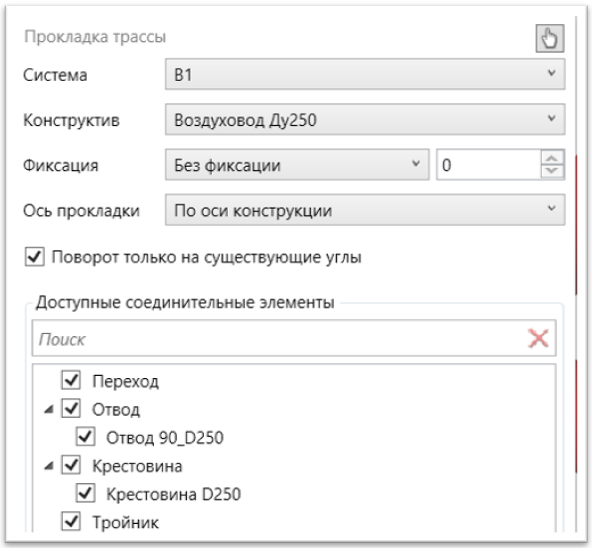Click the hand pointer pick icon
The image size is (592, 548).
click(550, 38)
